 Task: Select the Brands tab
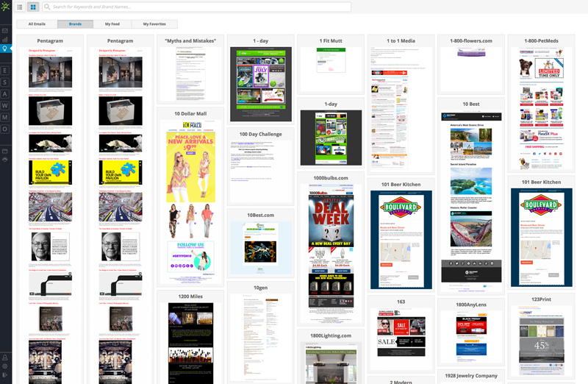tap(75, 24)
